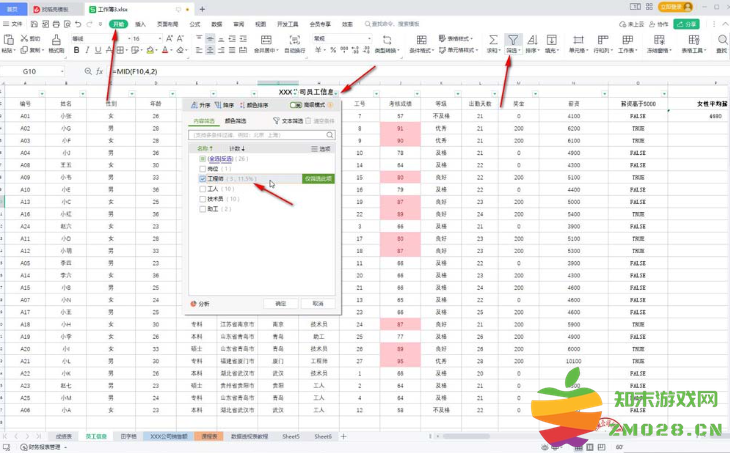The image size is (730, 453).
Task: Check the 技术员 checkbox in filter list
Action: [203, 198]
